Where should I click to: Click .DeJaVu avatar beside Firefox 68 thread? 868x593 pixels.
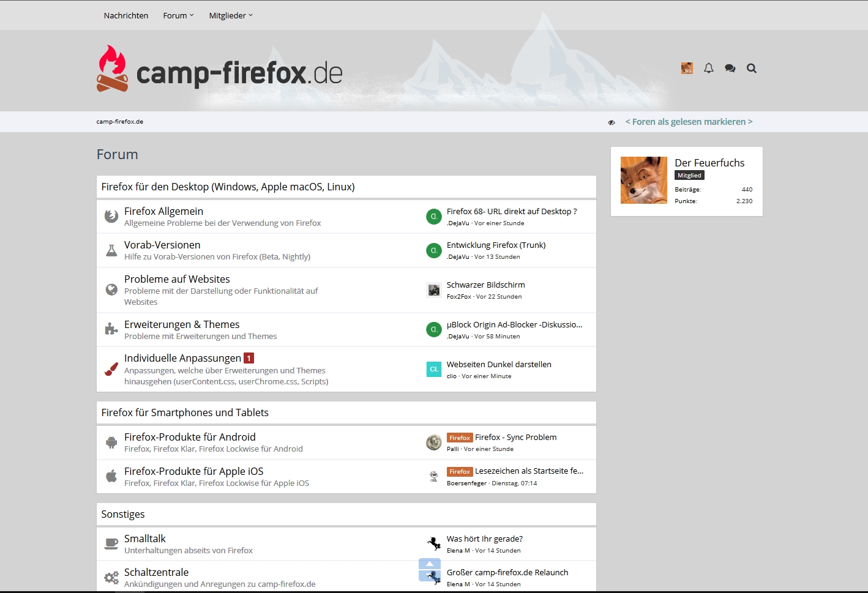pos(433,217)
